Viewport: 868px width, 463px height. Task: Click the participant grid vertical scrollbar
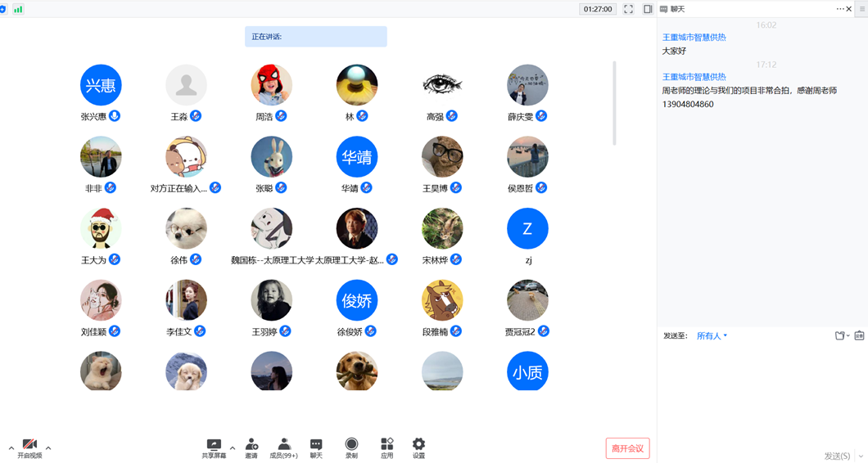(614, 102)
